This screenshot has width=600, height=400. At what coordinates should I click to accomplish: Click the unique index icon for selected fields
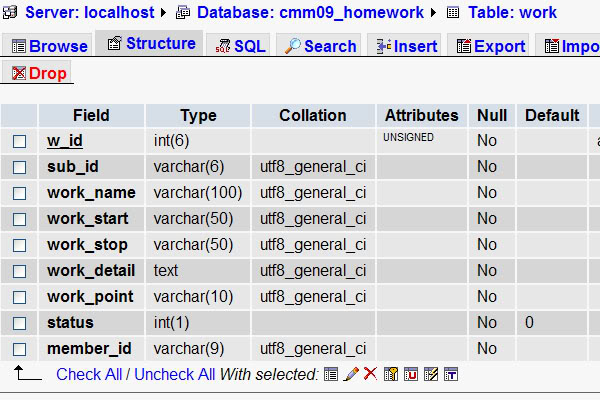411,374
